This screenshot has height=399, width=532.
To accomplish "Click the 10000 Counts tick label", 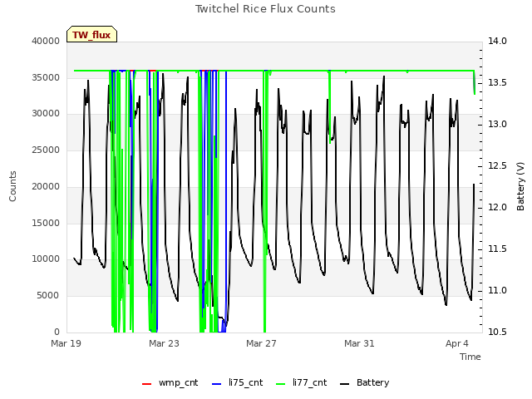I will point(46,259).
